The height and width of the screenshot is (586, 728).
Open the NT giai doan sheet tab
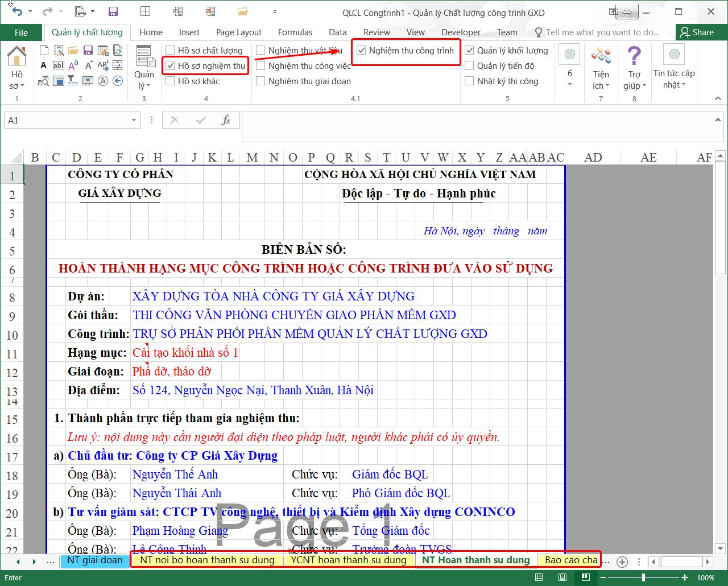tap(94, 560)
